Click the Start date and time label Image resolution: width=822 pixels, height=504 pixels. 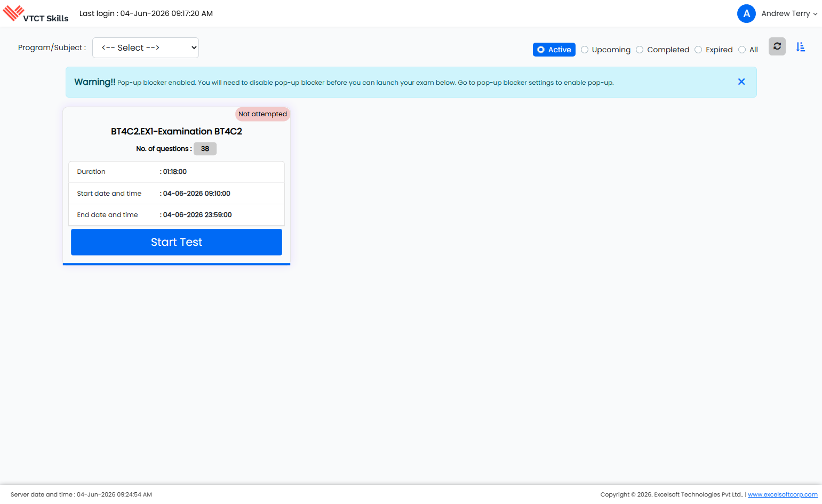[x=109, y=194]
